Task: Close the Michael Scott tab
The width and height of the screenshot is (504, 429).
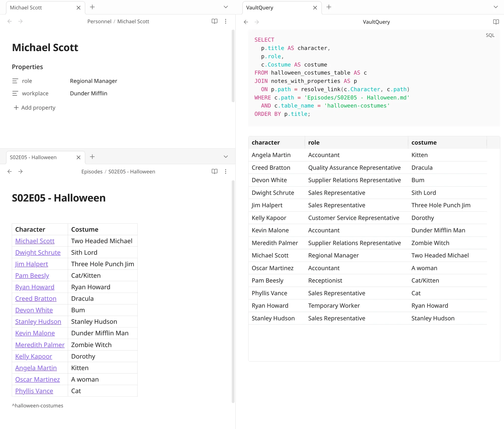Action: 79,8
